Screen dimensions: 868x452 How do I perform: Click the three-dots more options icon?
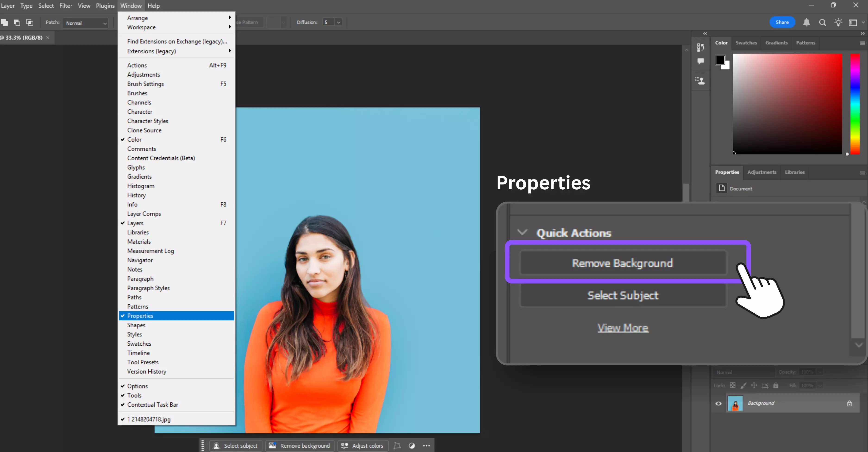click(426, 446)
